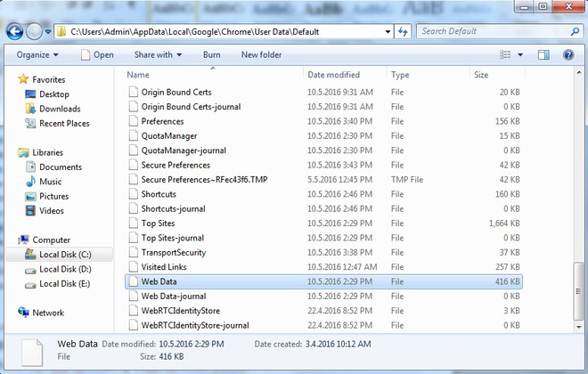Open the Organize dropdown menu
This screenshot has width=588, height=374.
click(x=37, y=55)
